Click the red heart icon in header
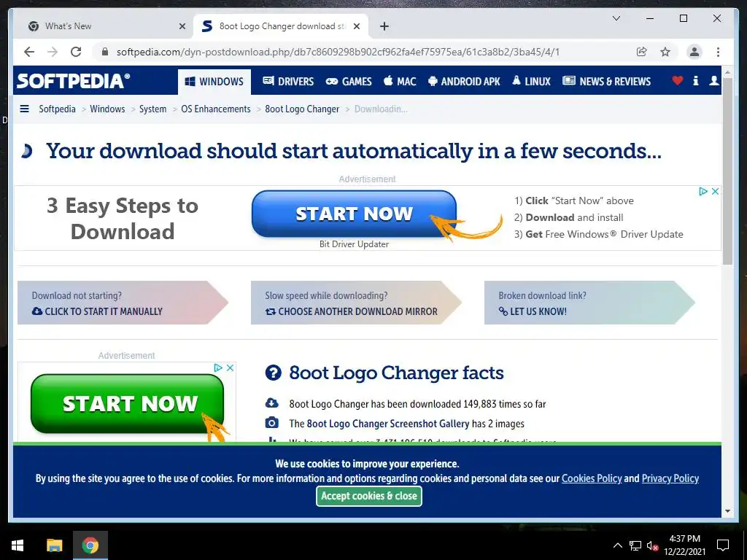Viewport: 747px width, 560px height. [x=678, y=81]
